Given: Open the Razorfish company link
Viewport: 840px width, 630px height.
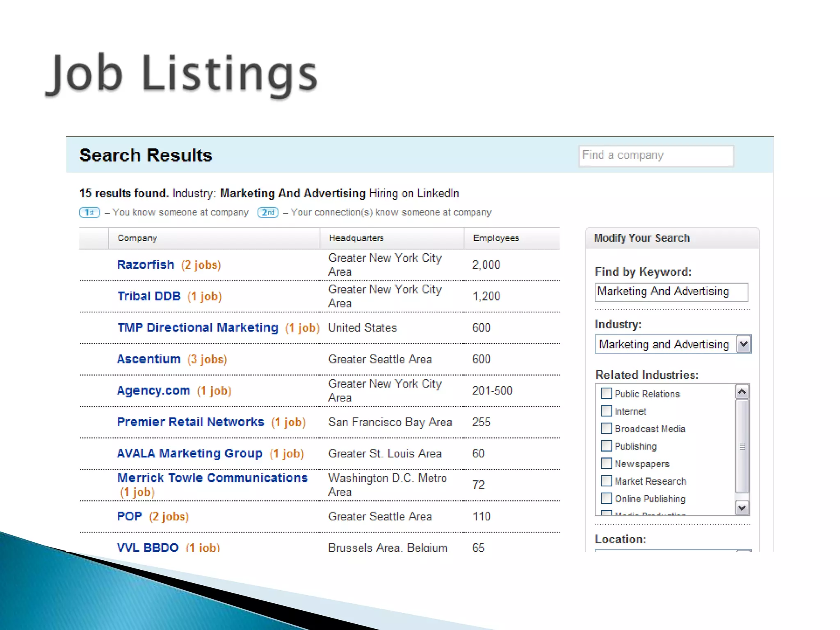Looking at the screenshot, I should (x=146, y=265).
